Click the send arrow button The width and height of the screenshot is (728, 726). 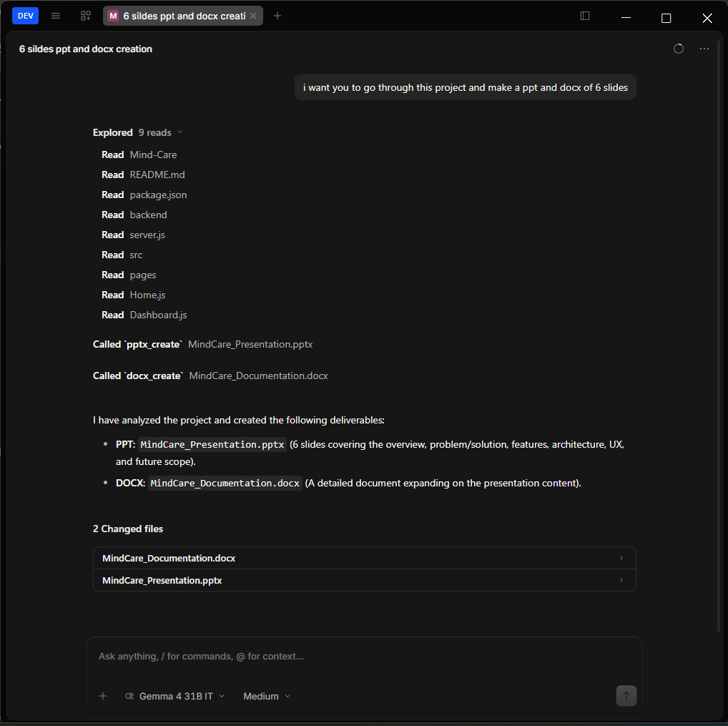(x=626, y=695)
